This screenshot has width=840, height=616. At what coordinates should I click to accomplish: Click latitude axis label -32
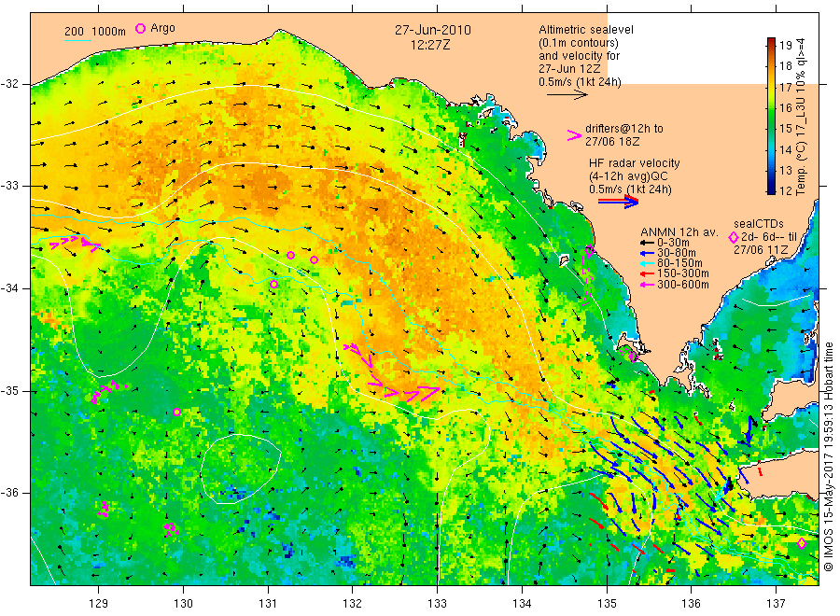9,84
